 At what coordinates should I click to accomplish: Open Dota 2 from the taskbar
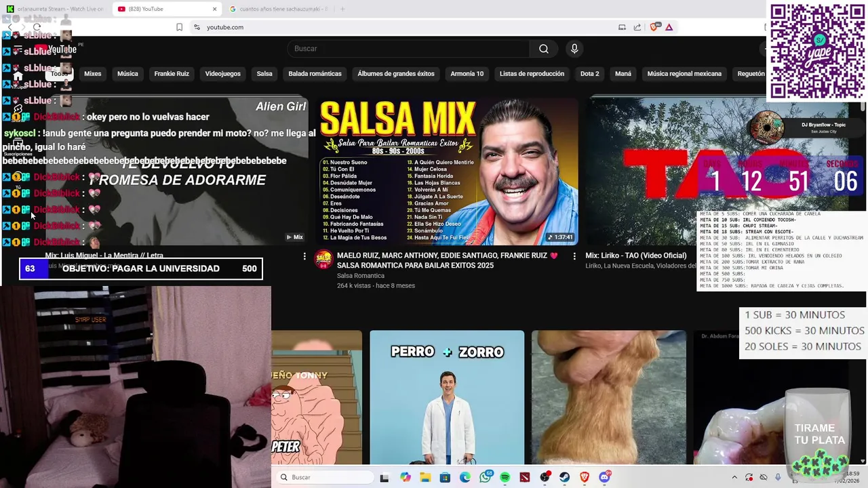point(525,478)
